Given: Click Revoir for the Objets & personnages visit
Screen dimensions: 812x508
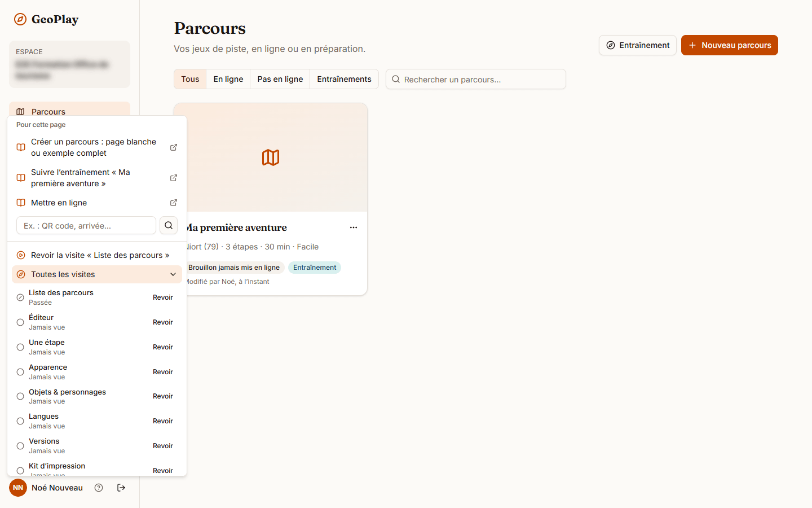Looking at the screenshot, I should [x=163, y=396].
